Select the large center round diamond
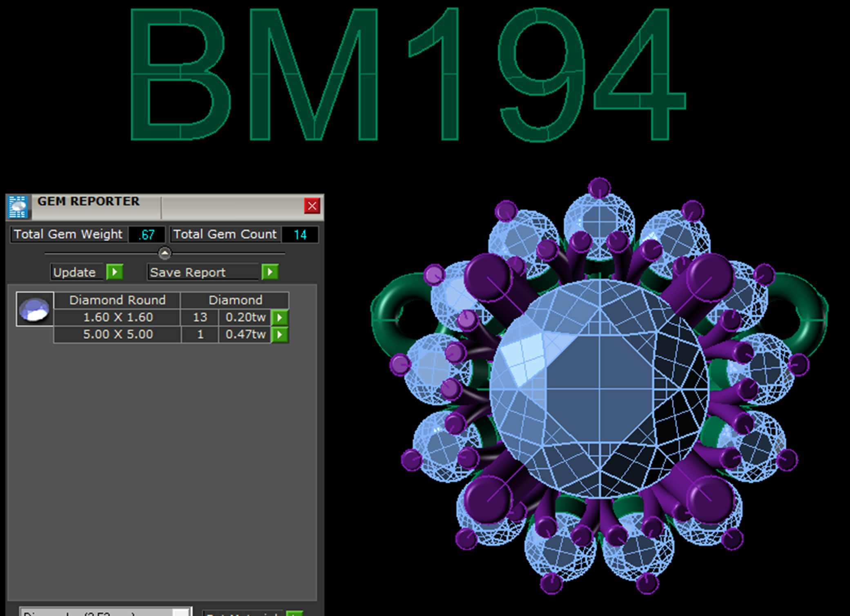The image size is (850, 616). 599,388
